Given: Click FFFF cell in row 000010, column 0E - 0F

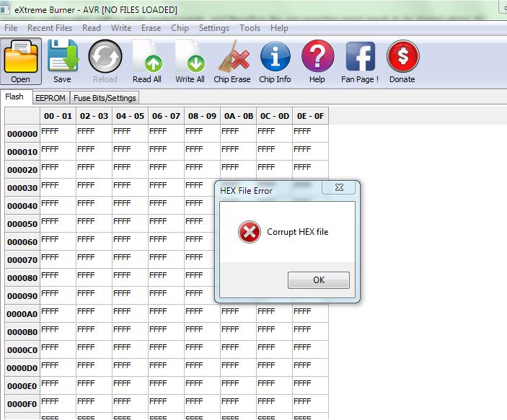Looking at the screenshot, I should (310, 151).
